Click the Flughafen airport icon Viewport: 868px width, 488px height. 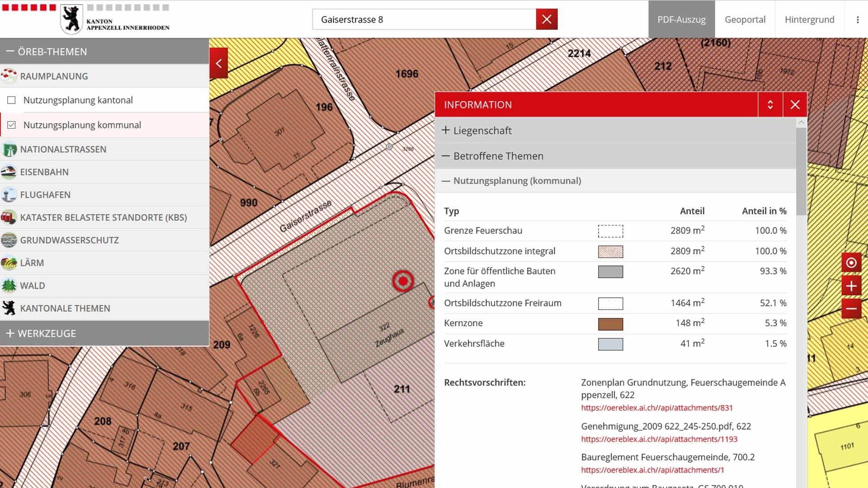pyautogui.click(x=9, y=195)
